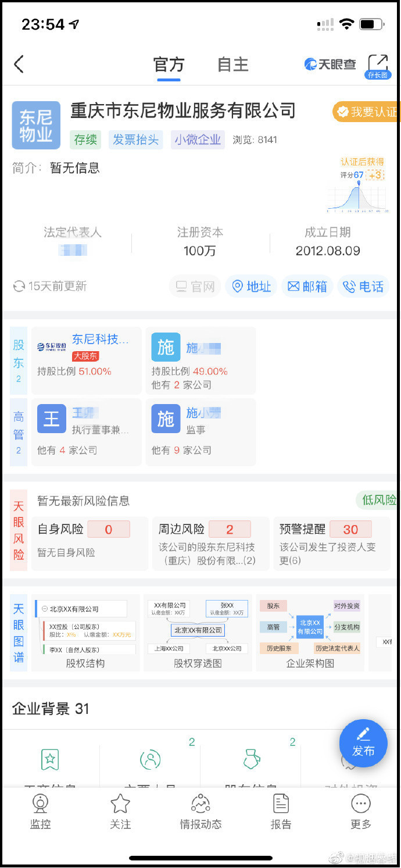
Task: Open the 股权结构 diagram thumbnail
Action: point(85,633)
